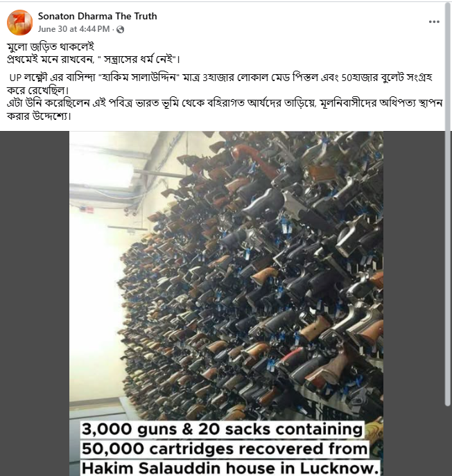Grab the vertical scrollbar thumb

[x=448, y=204]
